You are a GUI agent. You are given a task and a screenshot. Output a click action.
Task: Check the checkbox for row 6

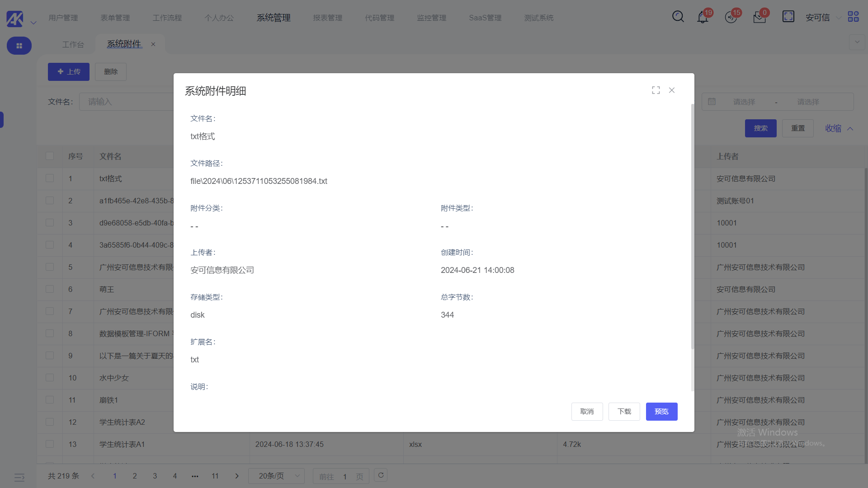(50, 289)
